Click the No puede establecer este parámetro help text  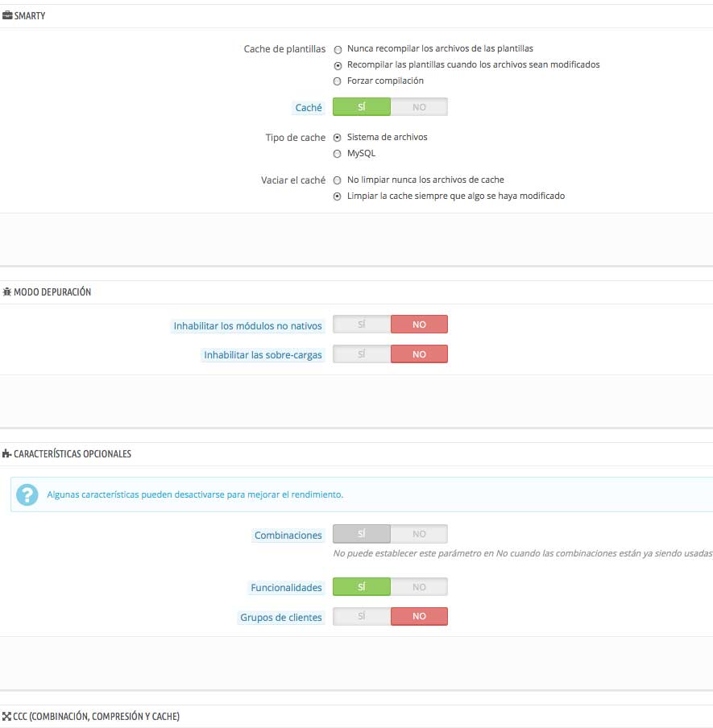pyautogui.click(x=523, y=553)
